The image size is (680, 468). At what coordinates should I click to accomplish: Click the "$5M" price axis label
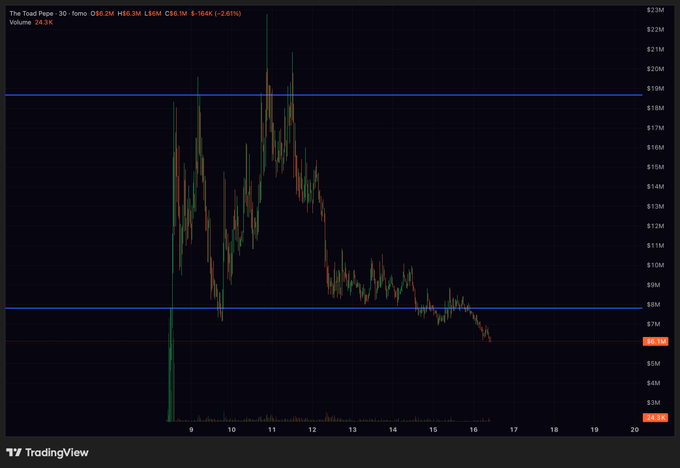[x=654, y=363]
